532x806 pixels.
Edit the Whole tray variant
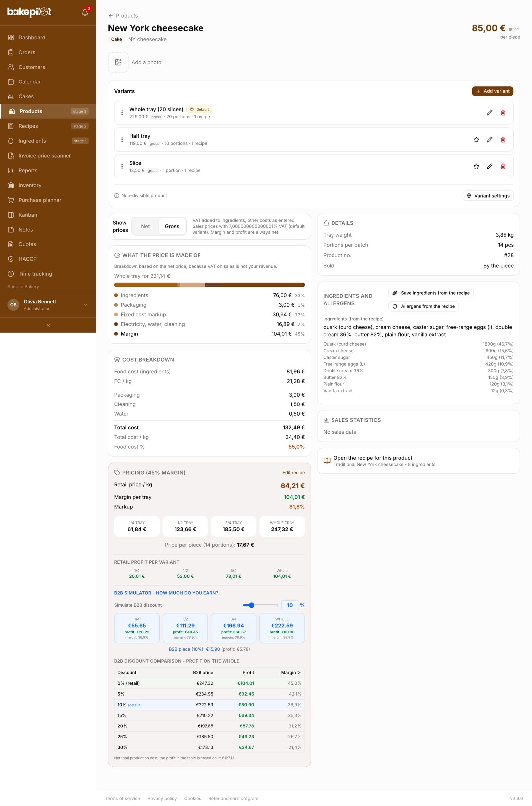click(489, 113)
